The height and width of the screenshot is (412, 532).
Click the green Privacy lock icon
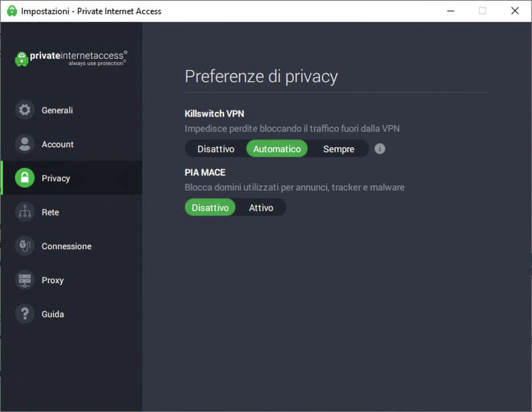[x=25, y=178]
